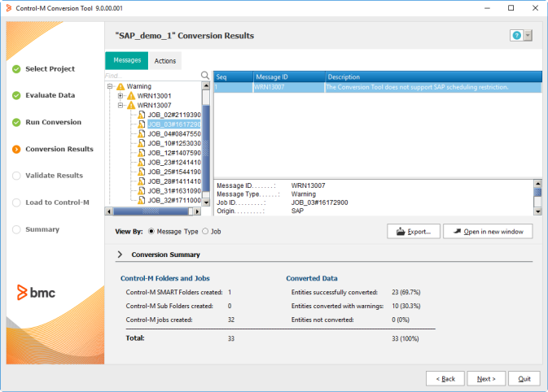Open the dropdown arrow beside the help icon
Image resolution: width=548 pixels, height=392 pixels.
pos(528,35)
